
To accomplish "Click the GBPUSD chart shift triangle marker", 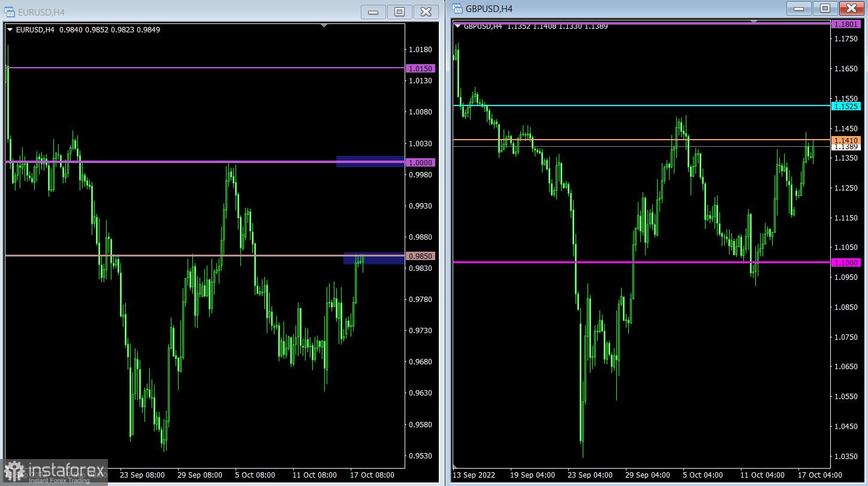I will pyautogui.click(x=754, y=21).
